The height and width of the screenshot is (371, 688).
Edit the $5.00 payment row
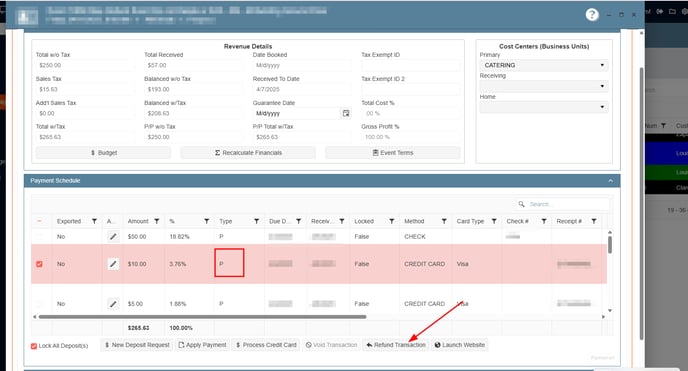click(113, 303)
